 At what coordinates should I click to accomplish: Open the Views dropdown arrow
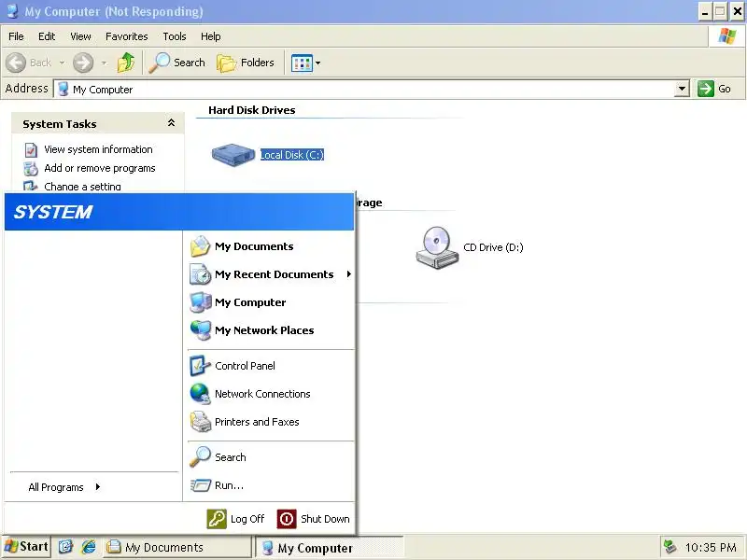coord(317,63)
